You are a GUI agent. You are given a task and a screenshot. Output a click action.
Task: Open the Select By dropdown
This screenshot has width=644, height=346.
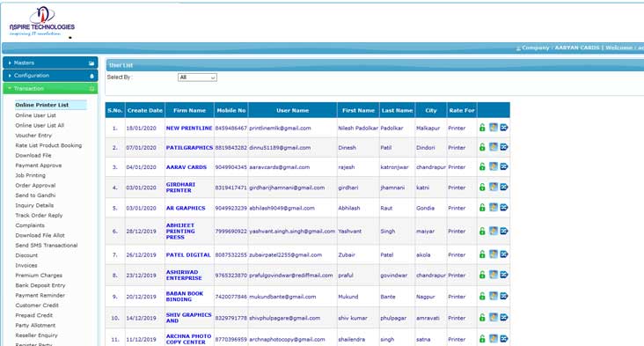197,77
